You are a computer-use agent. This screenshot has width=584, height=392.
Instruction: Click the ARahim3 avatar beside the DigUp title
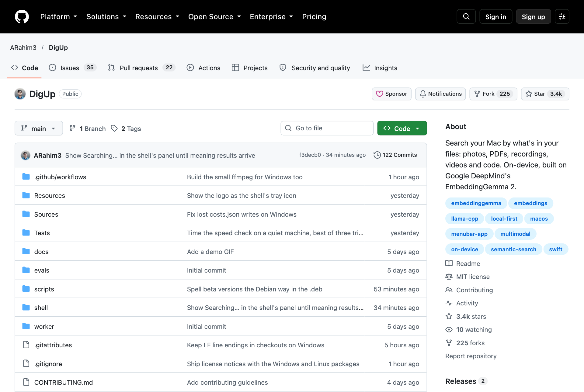pyautogui.click(x=20, y=94)
